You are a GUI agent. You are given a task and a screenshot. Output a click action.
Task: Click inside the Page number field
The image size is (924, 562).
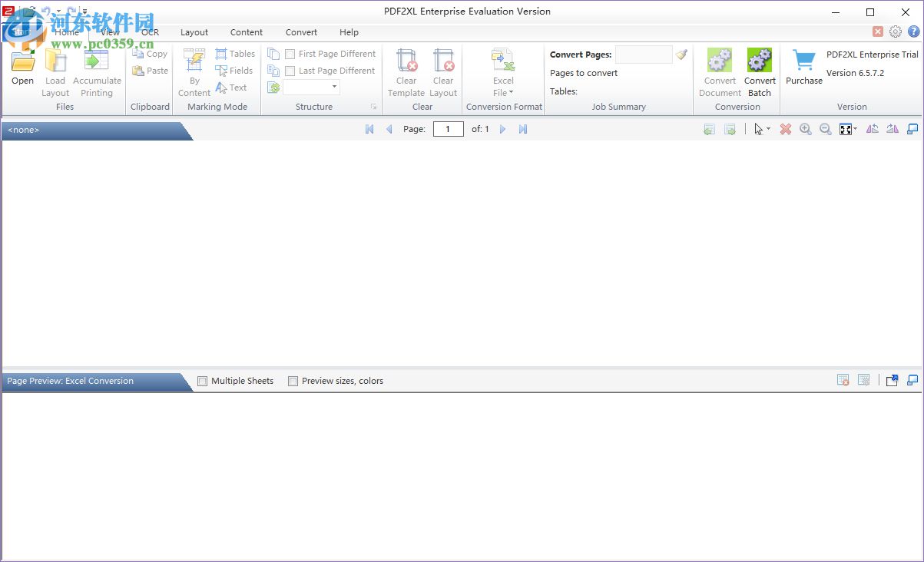tap(448, 129)
